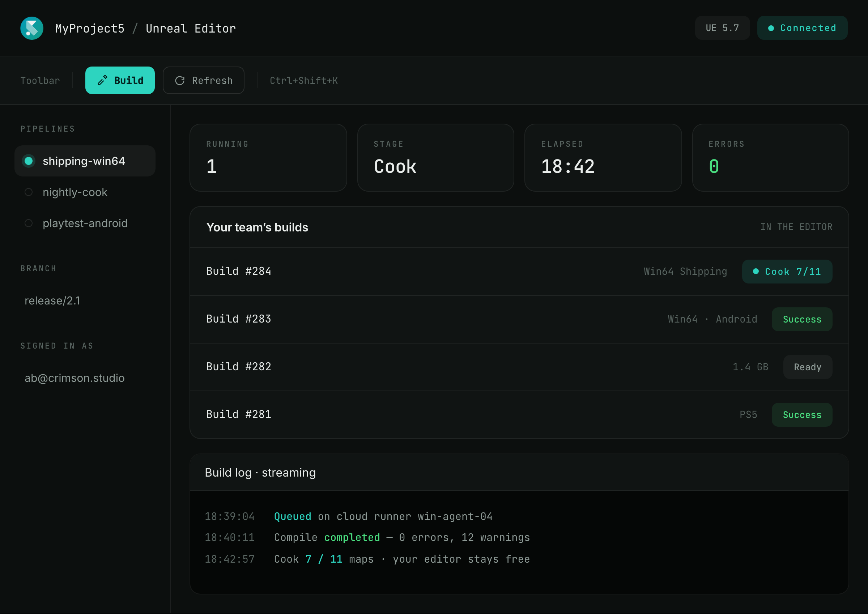The width and height of the screenshot is (868, 614).
Task: Open the playtest-android pipeline
Action: (x=85, y=223)
